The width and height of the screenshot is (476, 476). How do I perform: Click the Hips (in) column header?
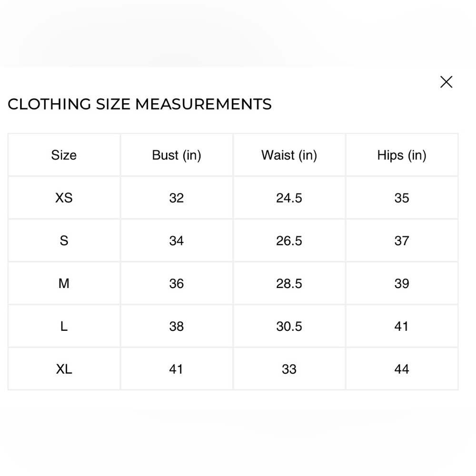[402, 156]
